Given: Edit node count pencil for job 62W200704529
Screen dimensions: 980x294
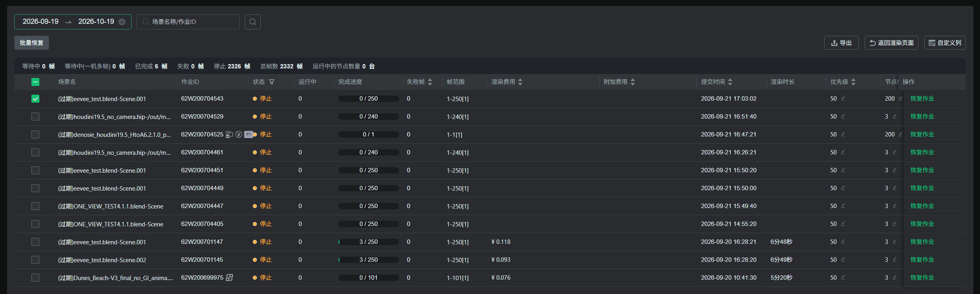Looking at the screenshot, I should (x=895, y=116).
